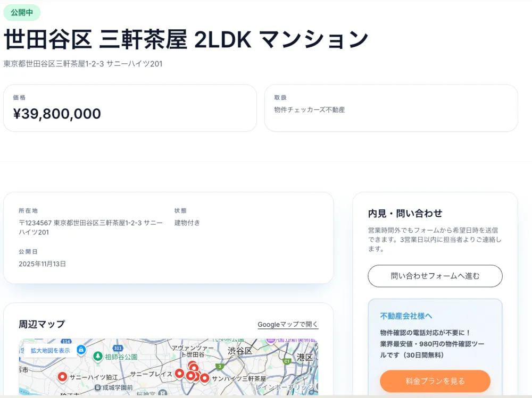Click the 世田谷区 三軒茶屋 2LDK マンション title
This screenshot has width=532, height=398.
[x=186, y=39]
